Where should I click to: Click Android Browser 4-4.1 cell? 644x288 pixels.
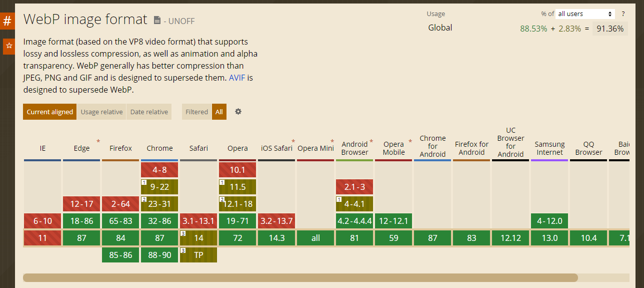[354, 204]
